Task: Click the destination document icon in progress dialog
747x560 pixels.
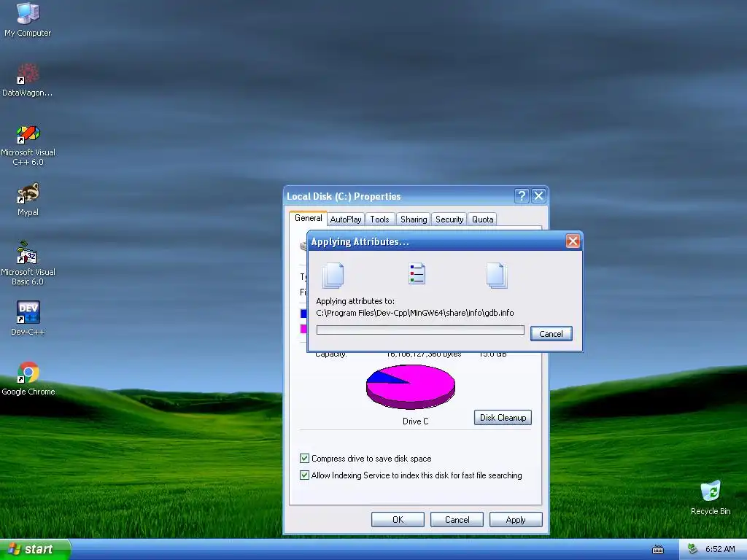Action: click(x=497, y=275)
